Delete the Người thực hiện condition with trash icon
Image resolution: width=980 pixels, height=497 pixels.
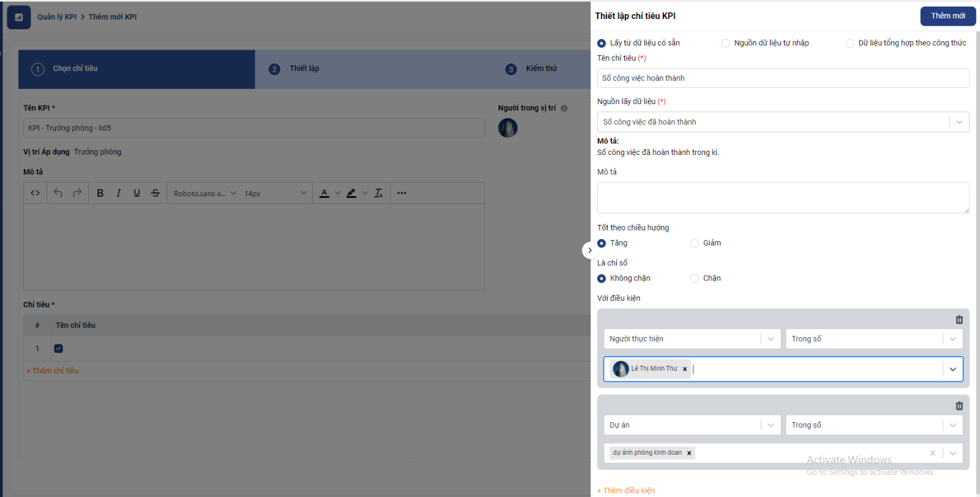959,320
